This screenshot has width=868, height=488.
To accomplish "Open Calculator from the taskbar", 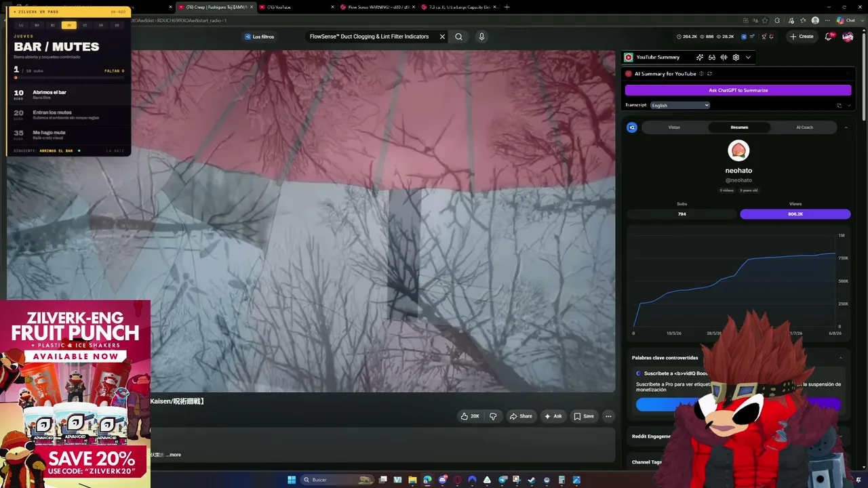I will (x=561, y=480).
